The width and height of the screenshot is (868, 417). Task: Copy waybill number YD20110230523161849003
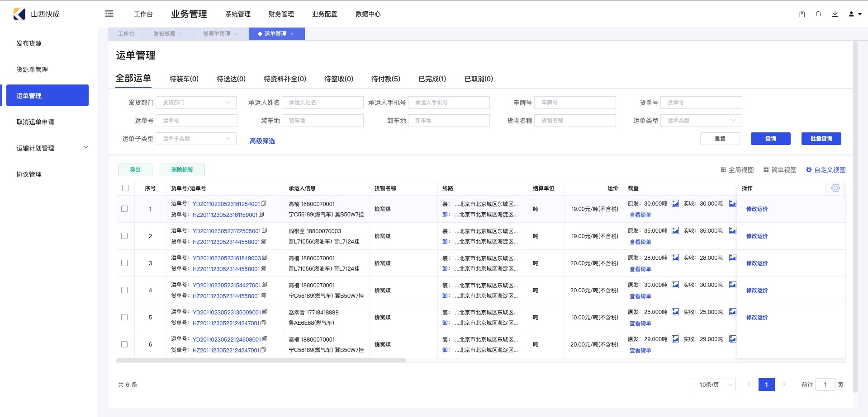(x=265, y=258)
